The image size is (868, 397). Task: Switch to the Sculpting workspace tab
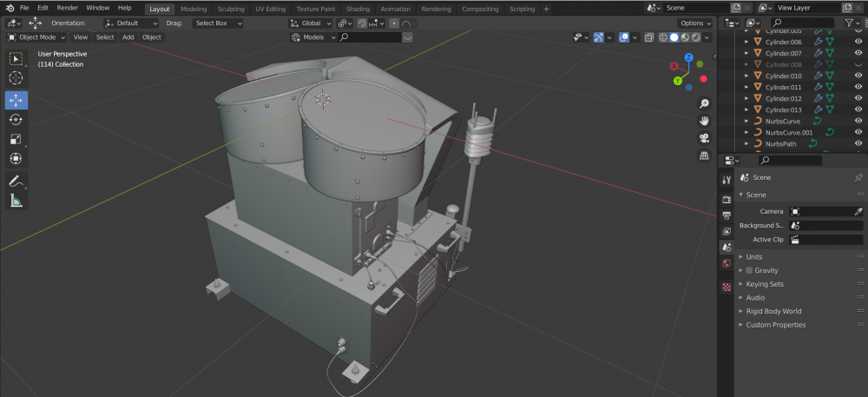tap(231, 9)
